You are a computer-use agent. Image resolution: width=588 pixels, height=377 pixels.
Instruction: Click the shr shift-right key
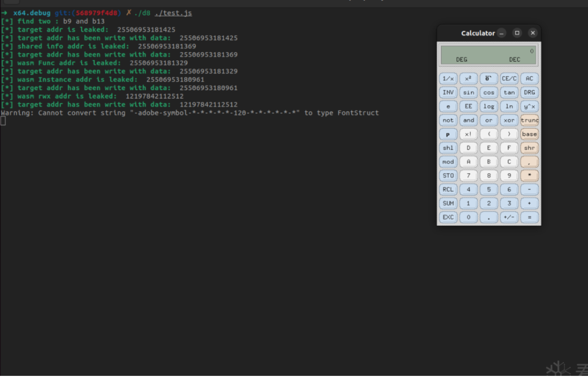[x=529, y=148]
